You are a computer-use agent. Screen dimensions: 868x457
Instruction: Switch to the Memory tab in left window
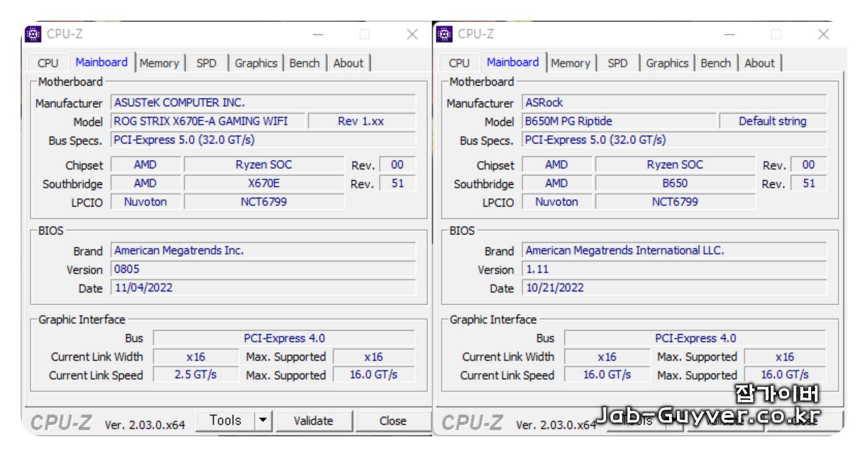coord(159,63)
